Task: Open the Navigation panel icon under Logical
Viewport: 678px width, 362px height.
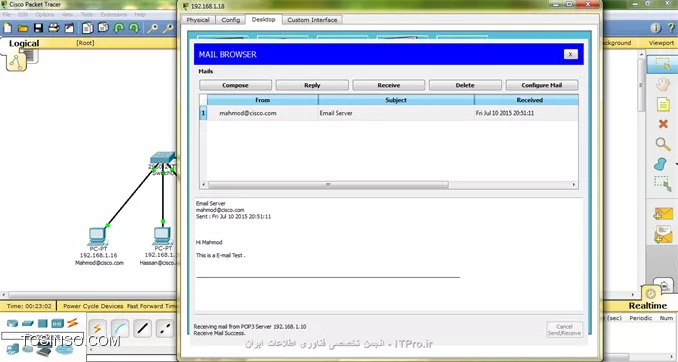Action: tap(16, 63)
